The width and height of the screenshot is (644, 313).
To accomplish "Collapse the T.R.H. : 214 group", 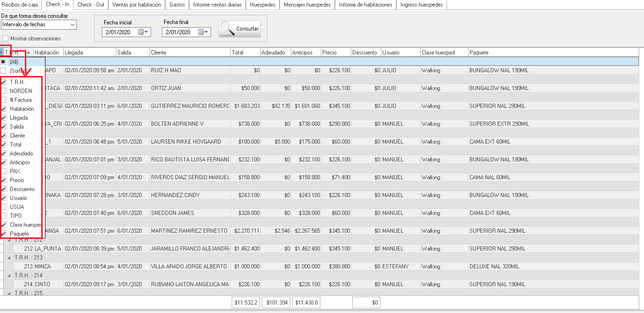I will click(x=8, y=275).
